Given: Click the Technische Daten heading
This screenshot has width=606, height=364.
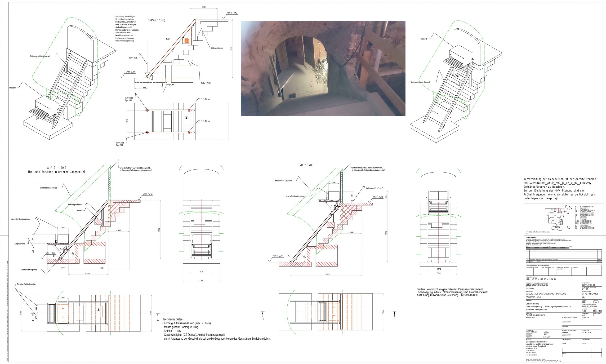Looking at the screenshot, I should point(173,319).
